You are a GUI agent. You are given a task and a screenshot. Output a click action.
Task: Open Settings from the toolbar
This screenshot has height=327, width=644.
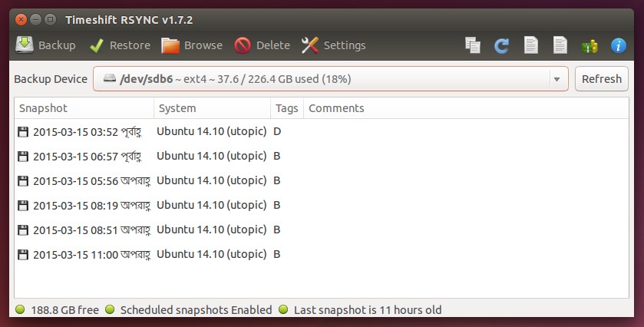click(310, 45)
